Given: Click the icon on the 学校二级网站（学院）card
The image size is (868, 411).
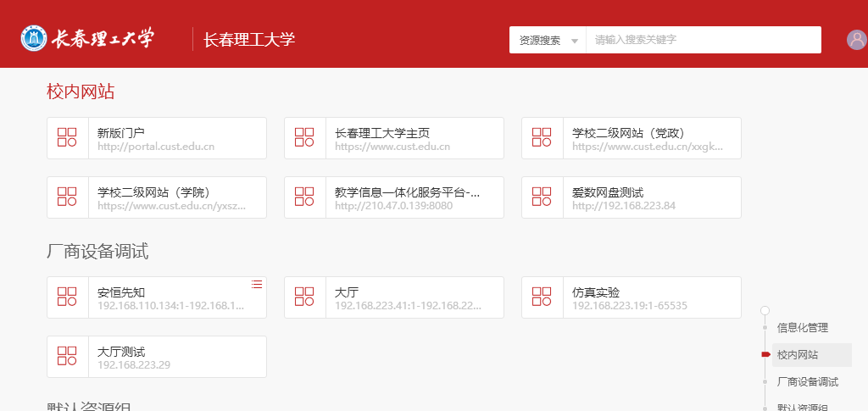Looking at the screenshot, I should (x=68, y=197).
